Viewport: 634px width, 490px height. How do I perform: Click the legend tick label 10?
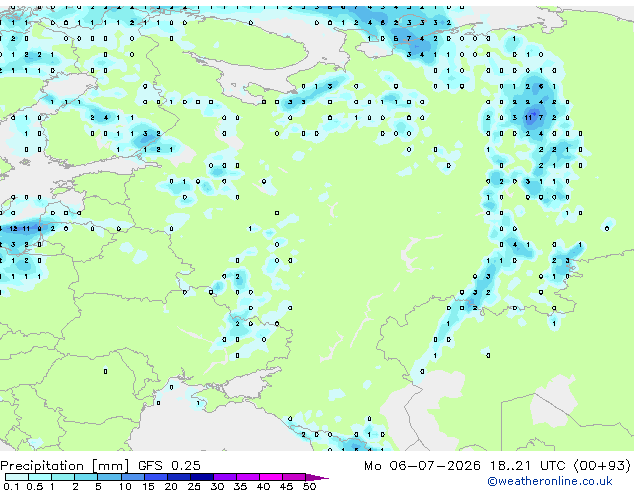(125, 486)
